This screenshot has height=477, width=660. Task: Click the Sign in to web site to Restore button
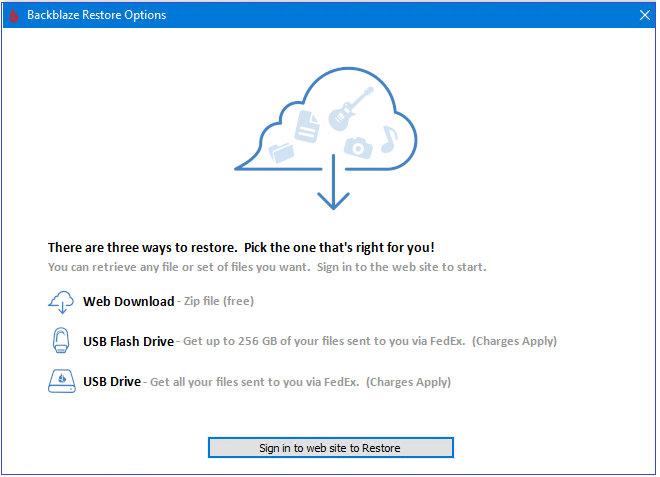pyautogui.click(x=331, y=448)
